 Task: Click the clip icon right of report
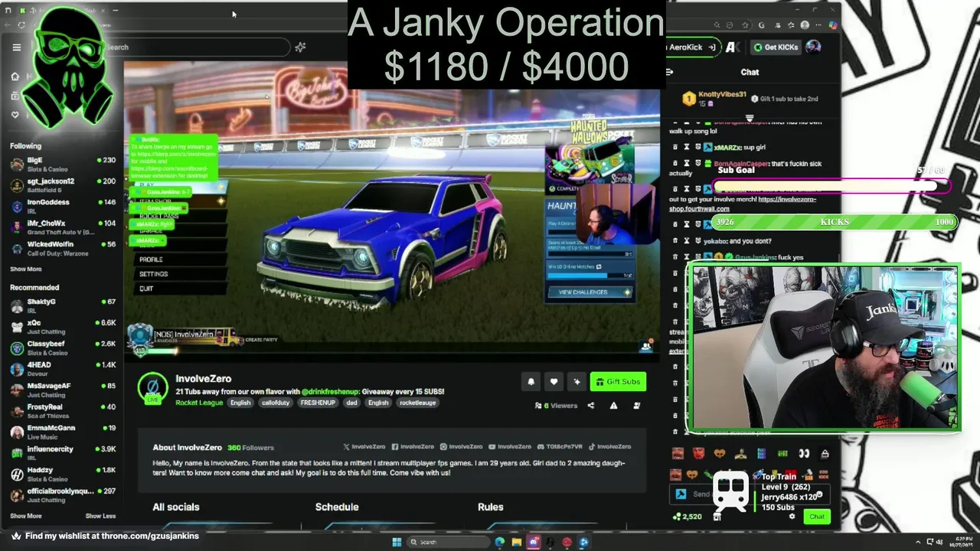tap(636, 406)
